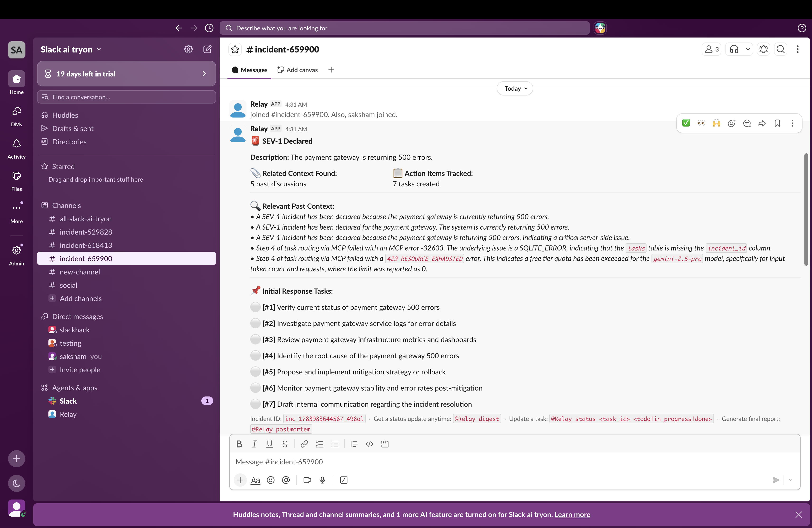The width and height of the screenshot is (812, 528).
Task: Open workspace preferences gear icon
Action: (x=188, y=49)
